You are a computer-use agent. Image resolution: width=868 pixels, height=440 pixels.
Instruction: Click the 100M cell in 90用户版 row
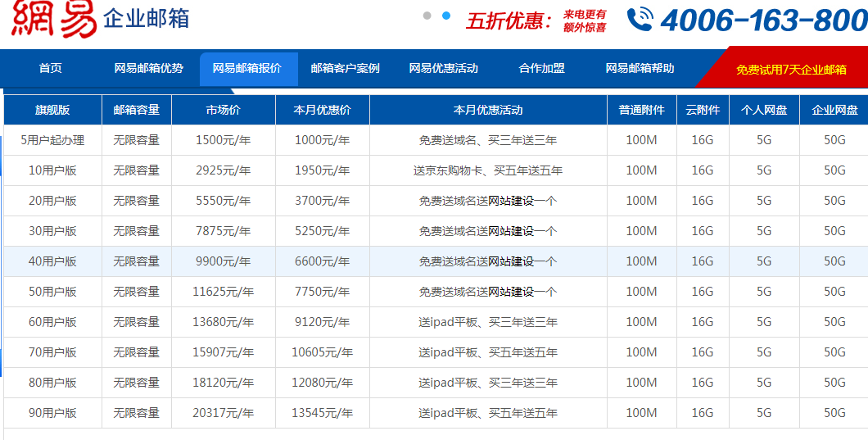[642, 413]
